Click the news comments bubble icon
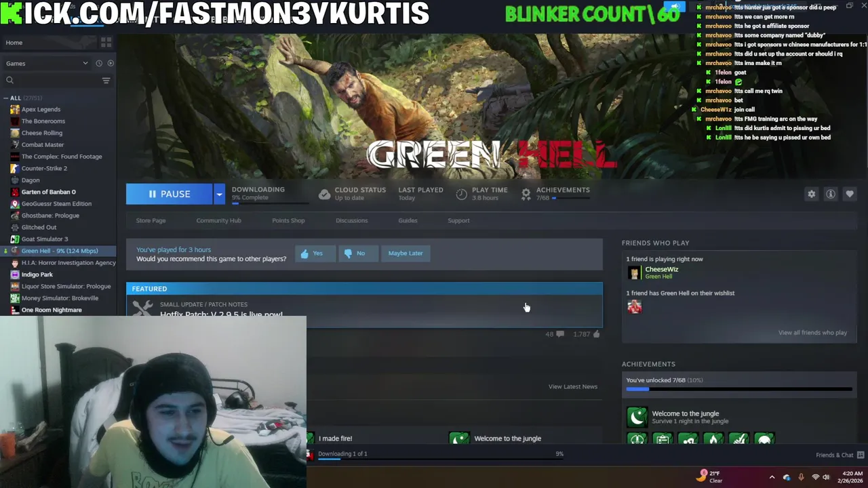Viewport: 868px width, 488px height. click(559, 334)
